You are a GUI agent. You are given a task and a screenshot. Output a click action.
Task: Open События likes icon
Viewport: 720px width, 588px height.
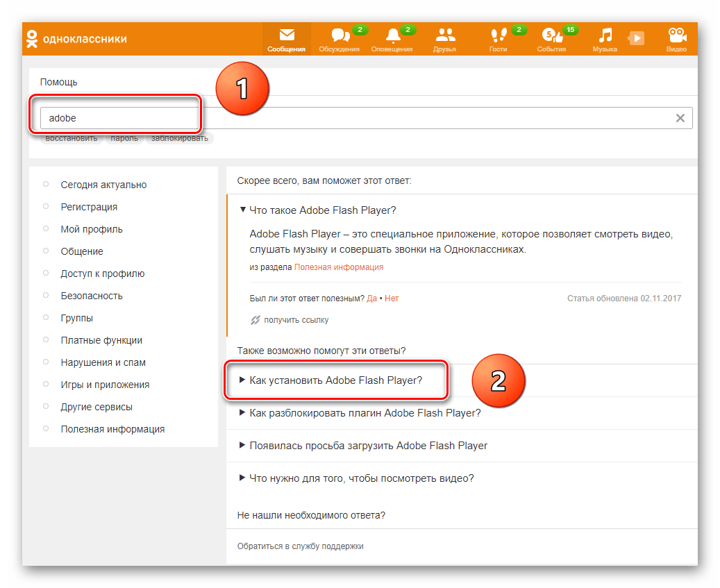click(551, 36)
